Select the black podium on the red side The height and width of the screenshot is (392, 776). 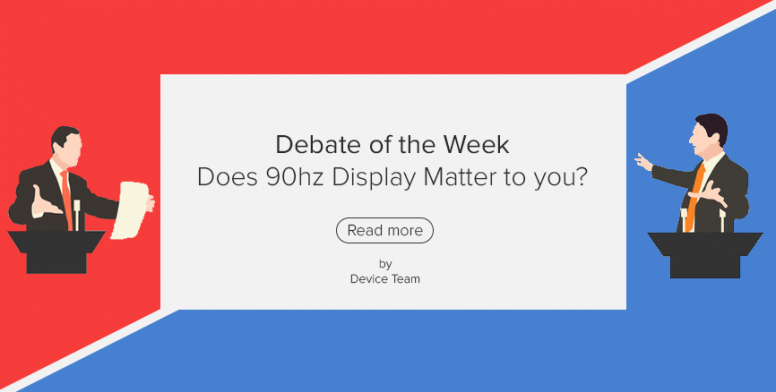point(56,252)
